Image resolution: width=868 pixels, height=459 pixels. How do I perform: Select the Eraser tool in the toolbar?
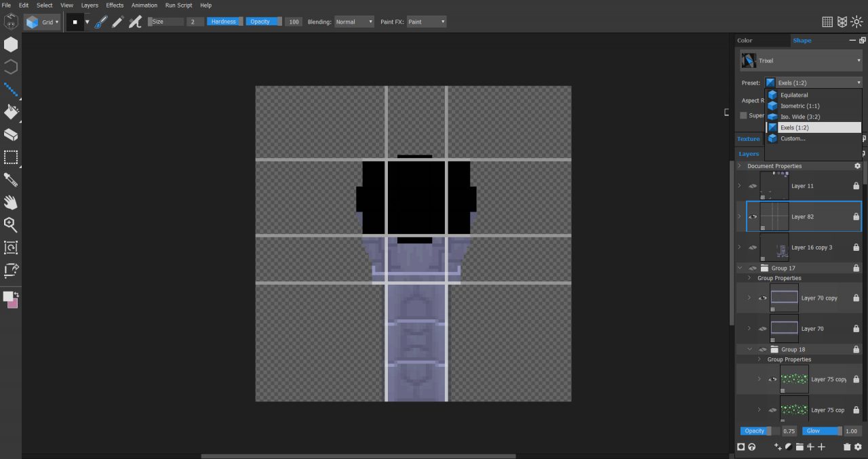point(11,134)
